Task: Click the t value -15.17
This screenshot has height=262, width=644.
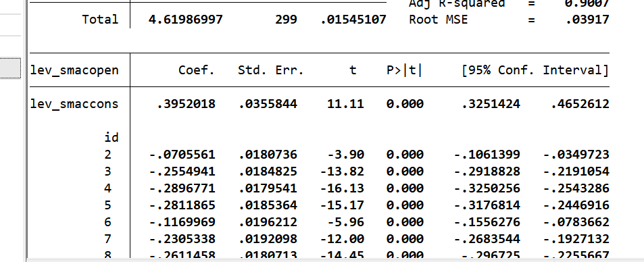Action: [342, 205]
